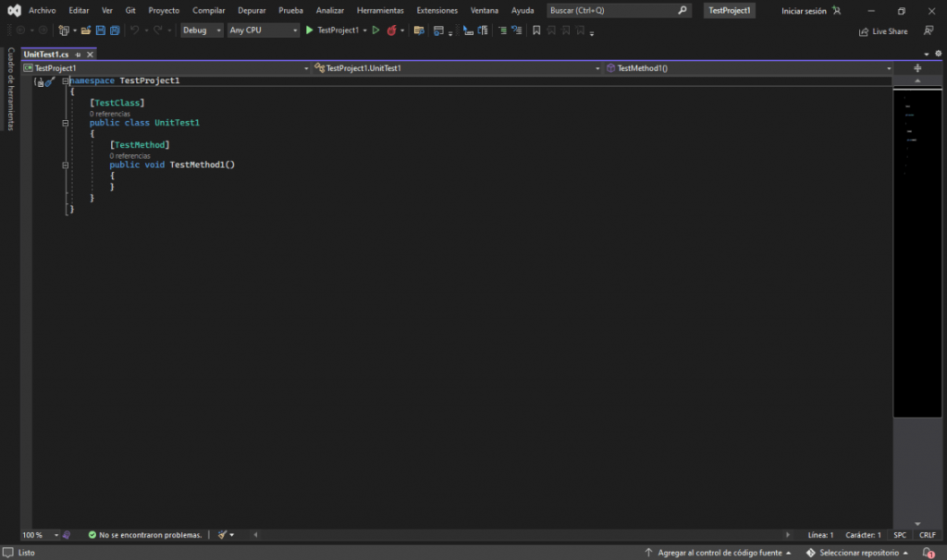Pin the UnitTest1.cs tab
This screenshot has width=947, height=560.
coord(78,55)
